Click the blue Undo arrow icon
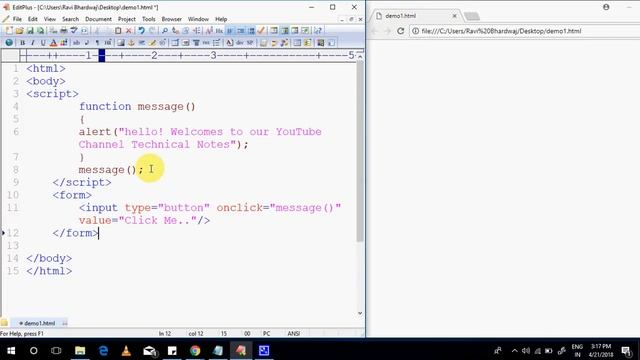 coord(141,31)
